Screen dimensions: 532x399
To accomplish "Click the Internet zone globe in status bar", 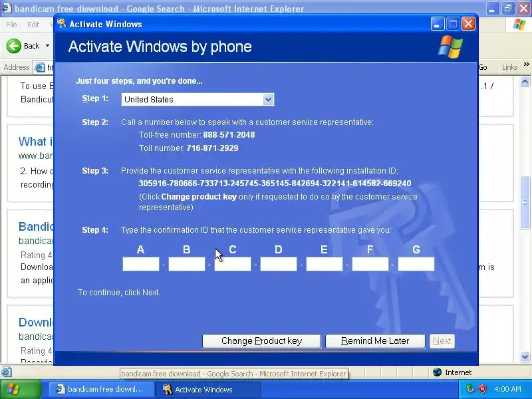I will click(438, 372).
